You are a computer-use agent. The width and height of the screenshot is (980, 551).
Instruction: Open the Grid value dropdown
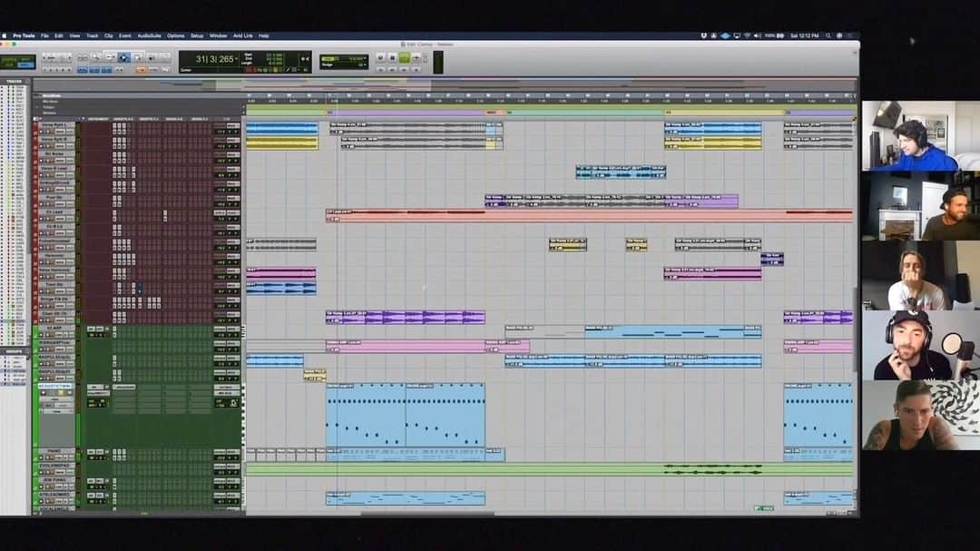364,59
